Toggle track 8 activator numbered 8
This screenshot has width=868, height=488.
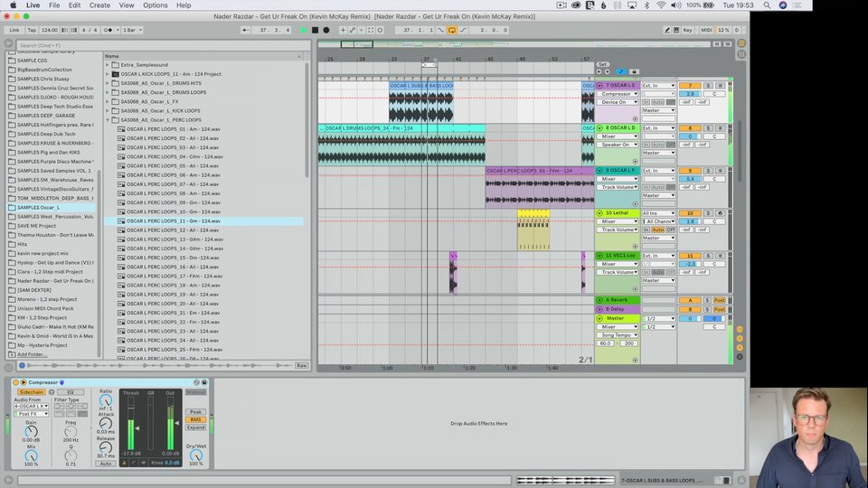pos(690,128)
